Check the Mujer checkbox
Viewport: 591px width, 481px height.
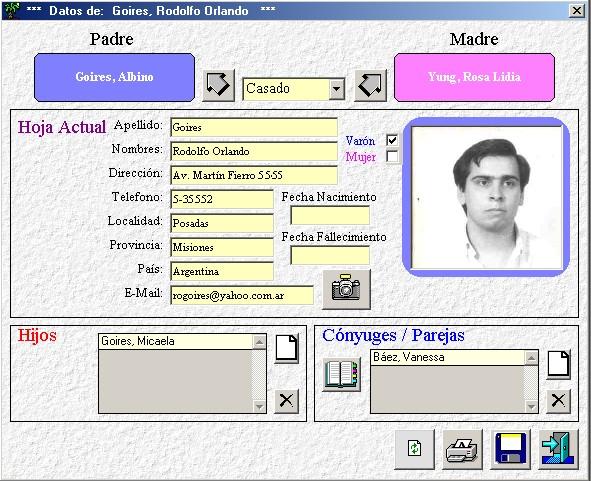392,156
